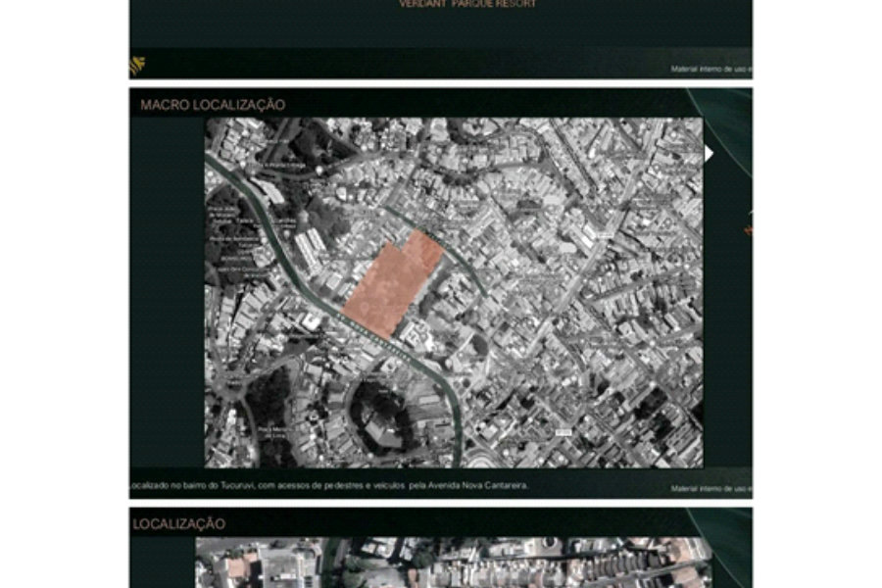Click the Tucuruvi location caption text
Screen dimensions: 882x588
pos(329,485)
